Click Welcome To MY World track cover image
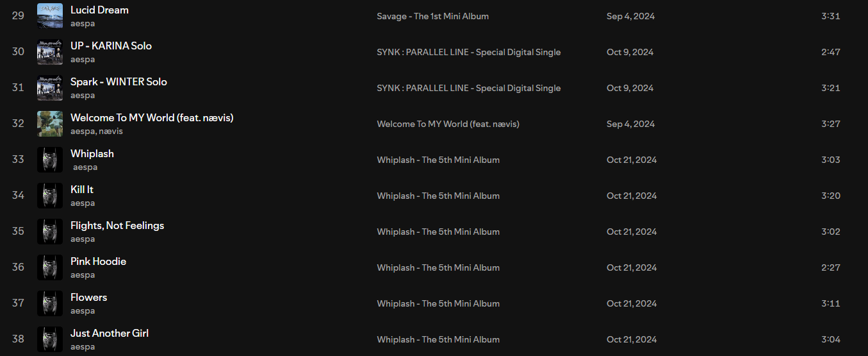The height and width of the screenshot is (356, 868). 50,124
